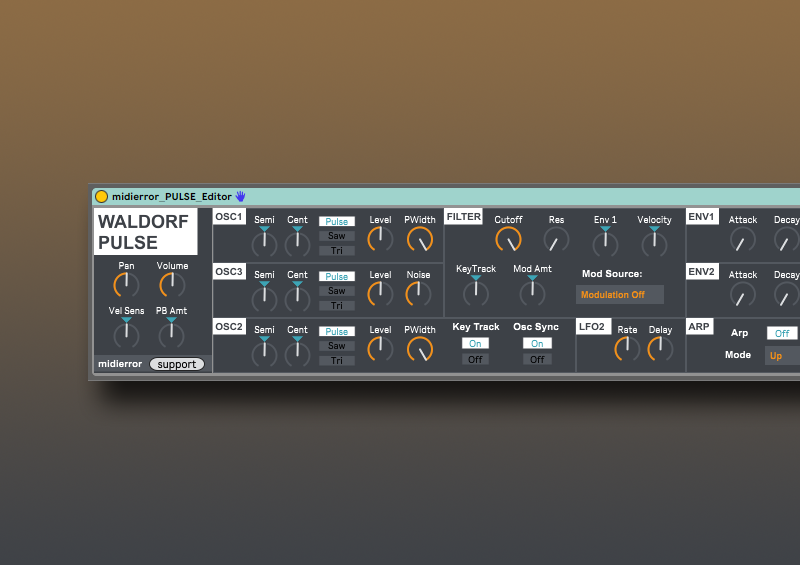The width and height of the screenshot is (800, 565).
Task: Click the WALDORF PULSE logo text
Action: [x=145, y=232]
